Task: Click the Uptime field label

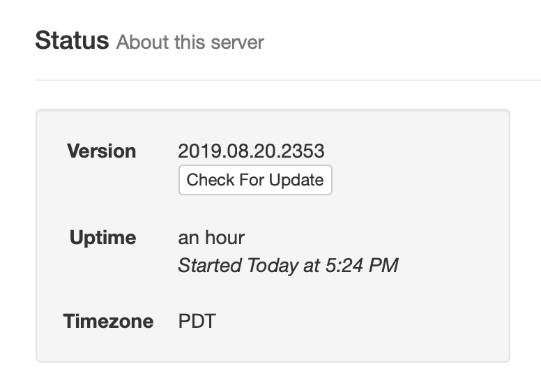Action: coord(102,238)
